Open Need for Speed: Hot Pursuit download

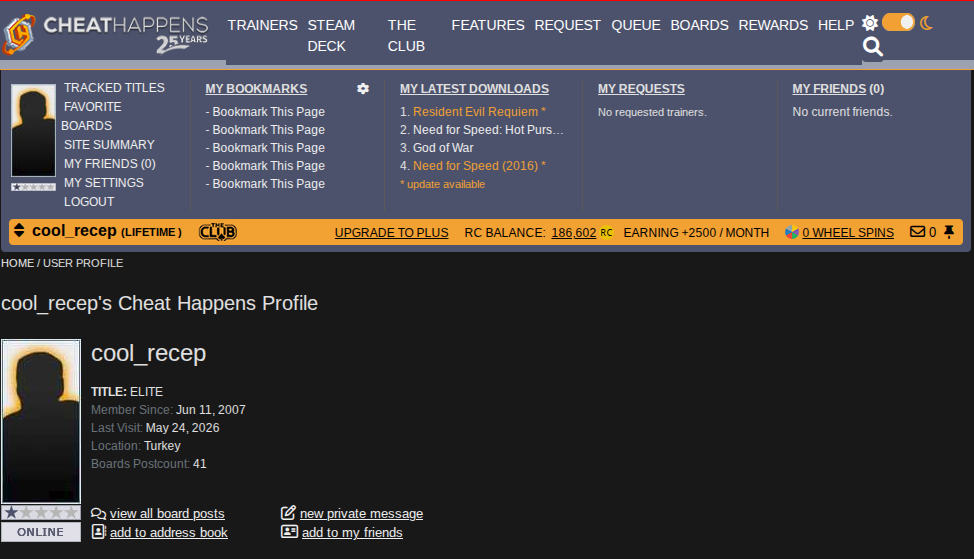(x=488, y=130)
